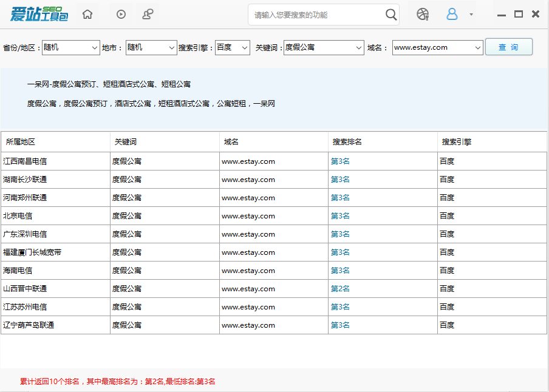
Task: Open the 省份/地区 dropdown
Action: (x=95, y=47)
